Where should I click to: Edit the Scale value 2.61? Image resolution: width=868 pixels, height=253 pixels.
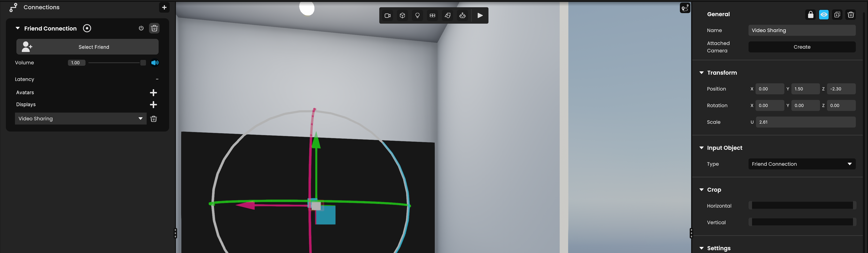tap(806, 122)
